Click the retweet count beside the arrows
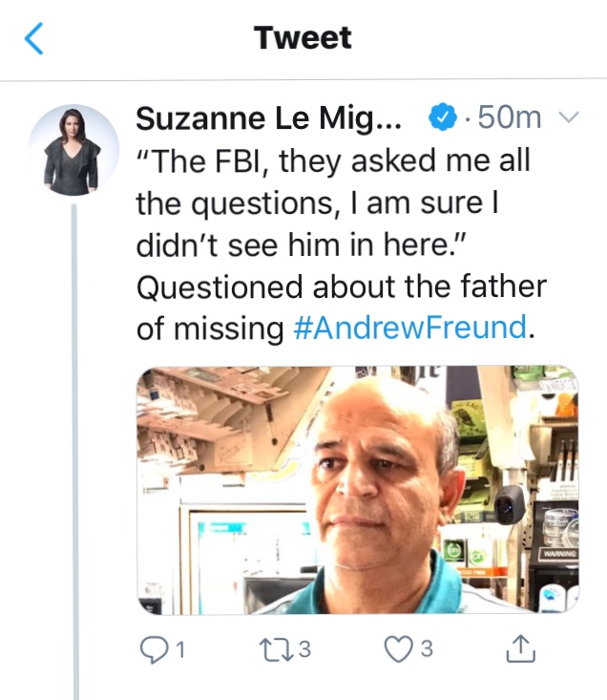 (x=303, y=650)
